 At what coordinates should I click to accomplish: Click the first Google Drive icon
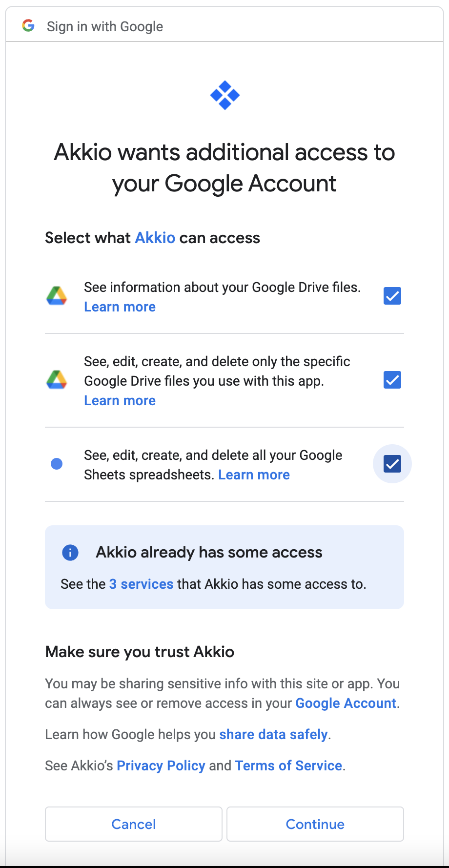[57, 296]
